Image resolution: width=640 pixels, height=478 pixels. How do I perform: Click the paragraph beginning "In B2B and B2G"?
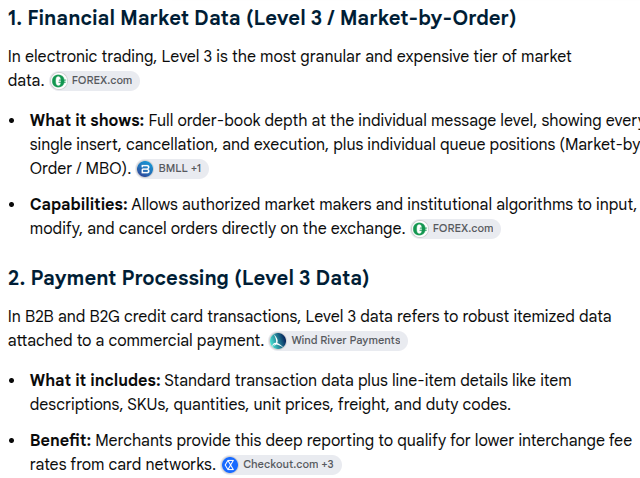tap(309, 328)
